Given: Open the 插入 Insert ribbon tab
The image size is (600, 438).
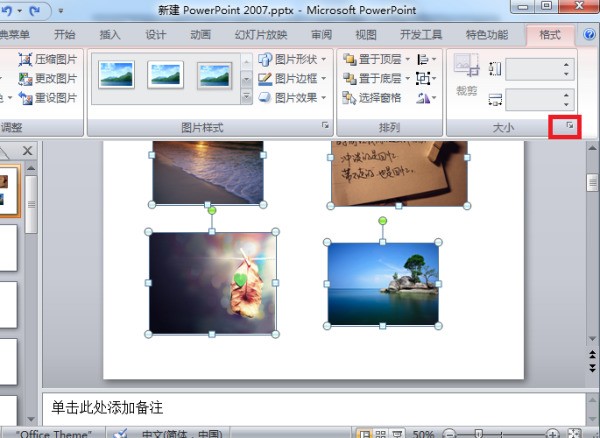Looking at the screenshot, I should point(110,33).
